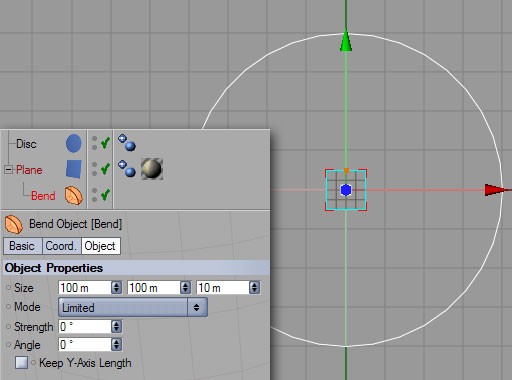Click the Mode parameter keyframe circle

click(9, 307)
